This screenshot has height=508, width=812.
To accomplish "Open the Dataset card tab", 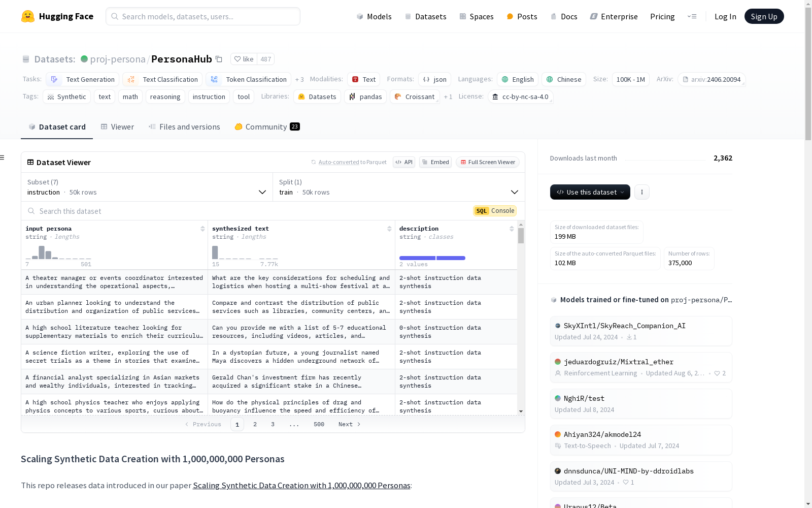I will click(57, 127).
